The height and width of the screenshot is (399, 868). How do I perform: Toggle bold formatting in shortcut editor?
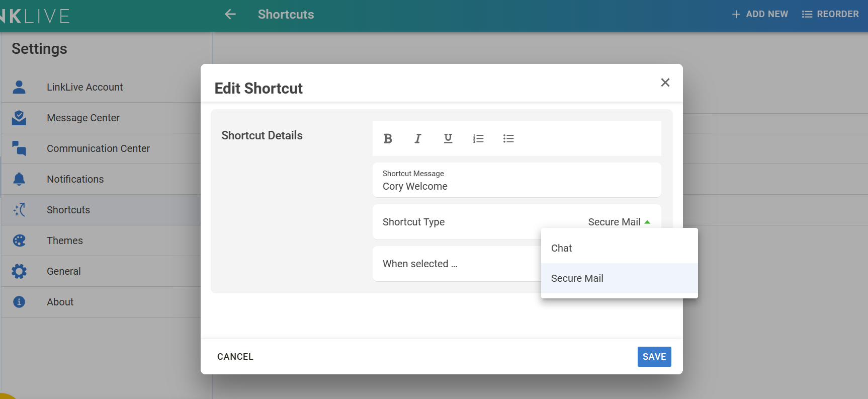[388, 138]
